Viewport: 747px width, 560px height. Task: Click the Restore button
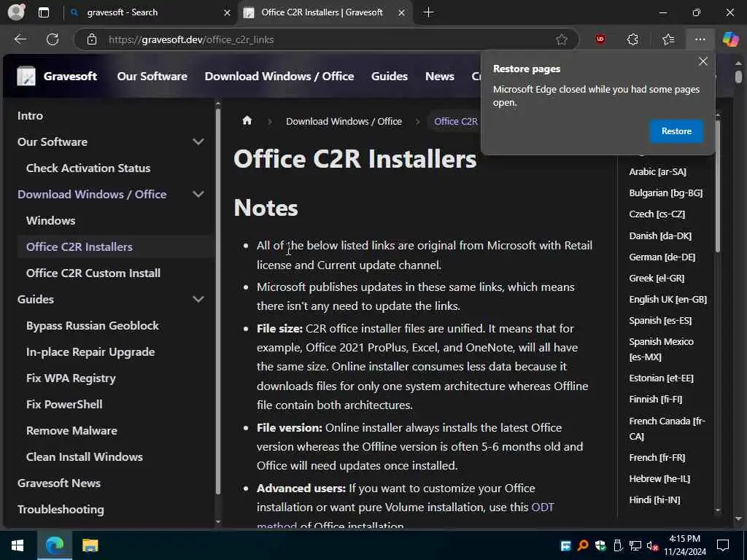pos(676,131)
